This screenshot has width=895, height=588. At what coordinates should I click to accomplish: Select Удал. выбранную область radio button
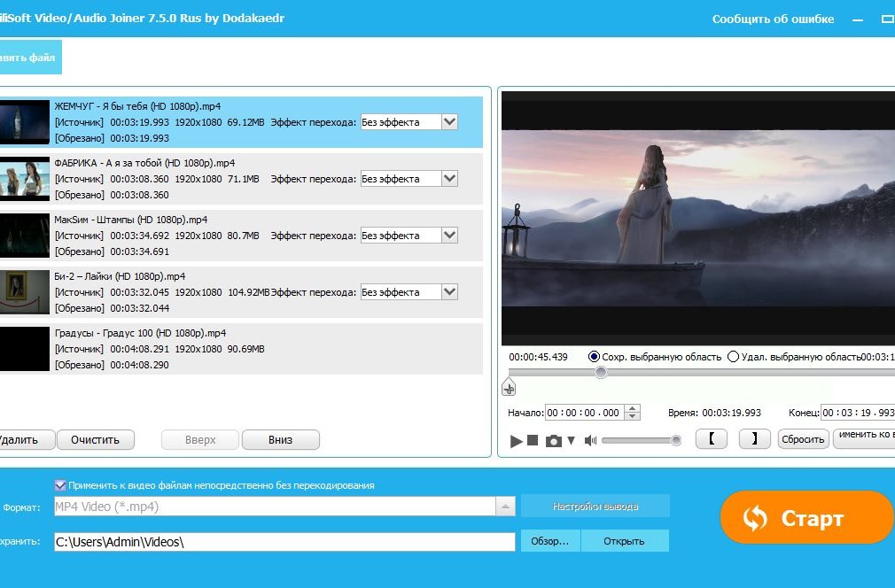(x=734, y=357)
